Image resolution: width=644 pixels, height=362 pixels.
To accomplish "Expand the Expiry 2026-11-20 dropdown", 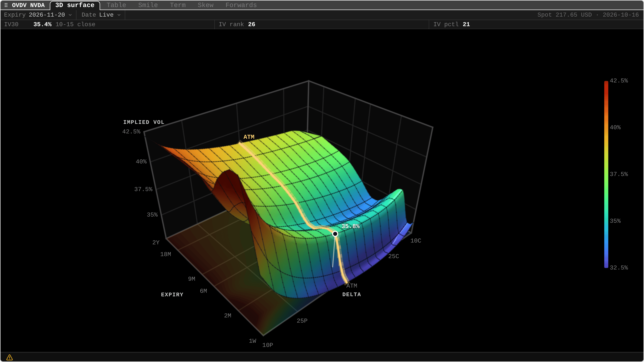I will click(38, 15).
